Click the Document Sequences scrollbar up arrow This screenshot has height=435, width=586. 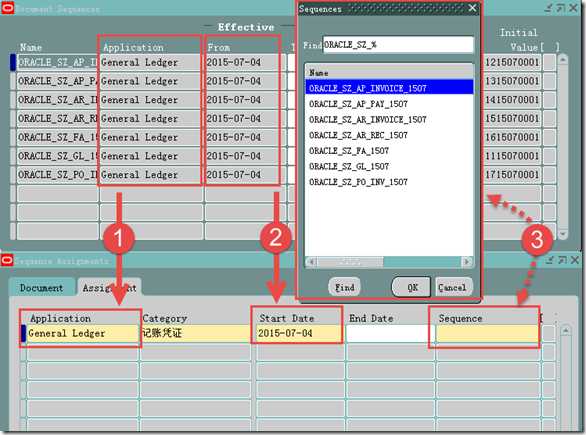tap(563, 59)
